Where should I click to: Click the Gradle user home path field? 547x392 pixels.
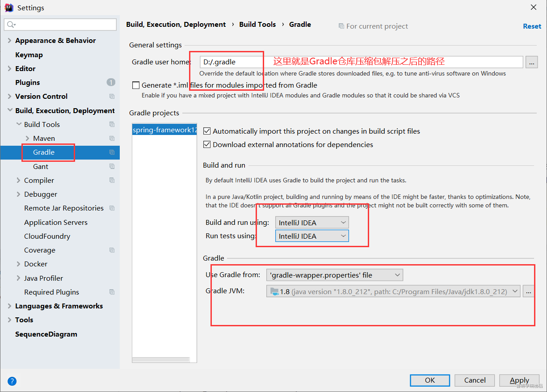tap(361, 62)
